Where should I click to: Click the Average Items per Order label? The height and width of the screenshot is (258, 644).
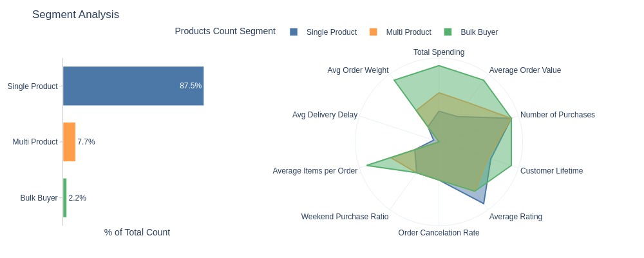pyautogui.click(x=315, y=171)
